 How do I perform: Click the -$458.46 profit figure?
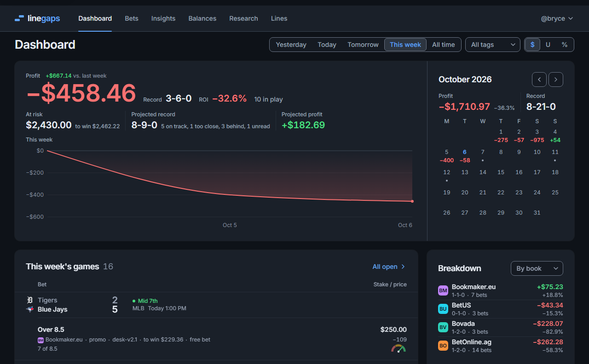81,93
